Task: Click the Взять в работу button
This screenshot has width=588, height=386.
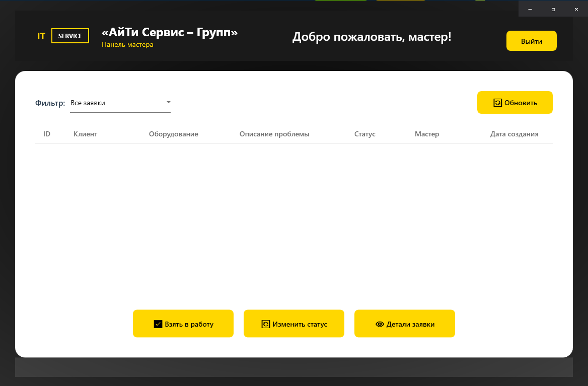Action: tap(183, 324)
